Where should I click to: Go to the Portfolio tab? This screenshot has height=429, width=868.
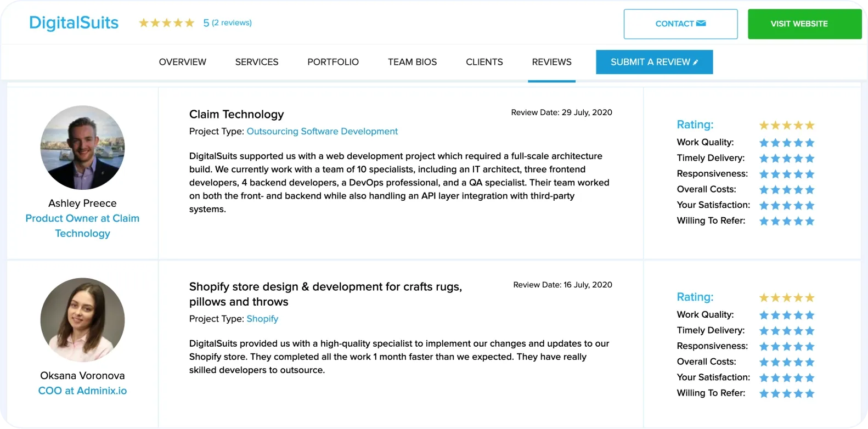pos(333,62)
